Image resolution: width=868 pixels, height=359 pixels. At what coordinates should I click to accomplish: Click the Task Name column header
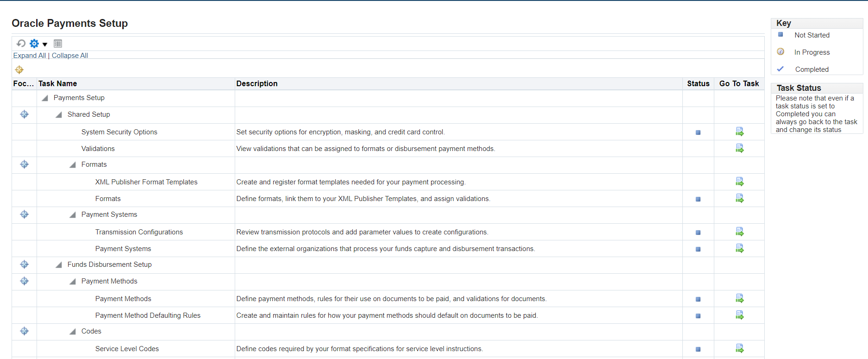point(58,84)
